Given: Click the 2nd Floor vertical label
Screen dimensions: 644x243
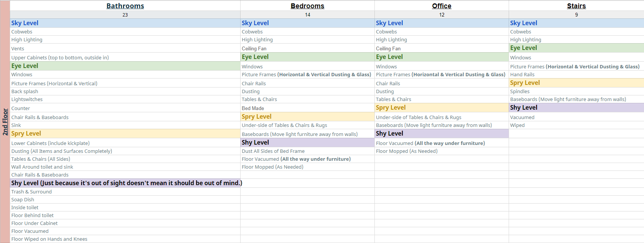Looking at the screenshot, I should pyautogui.click(x=5, y=122).
